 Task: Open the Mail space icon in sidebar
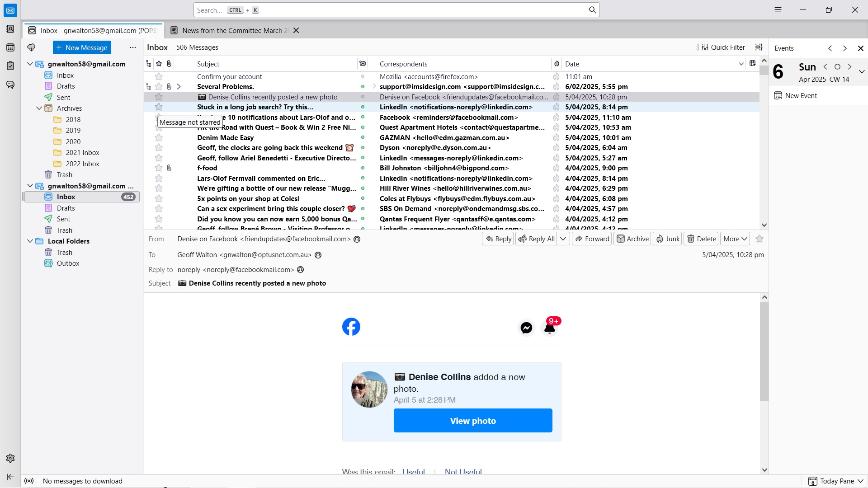coord(10,10)
